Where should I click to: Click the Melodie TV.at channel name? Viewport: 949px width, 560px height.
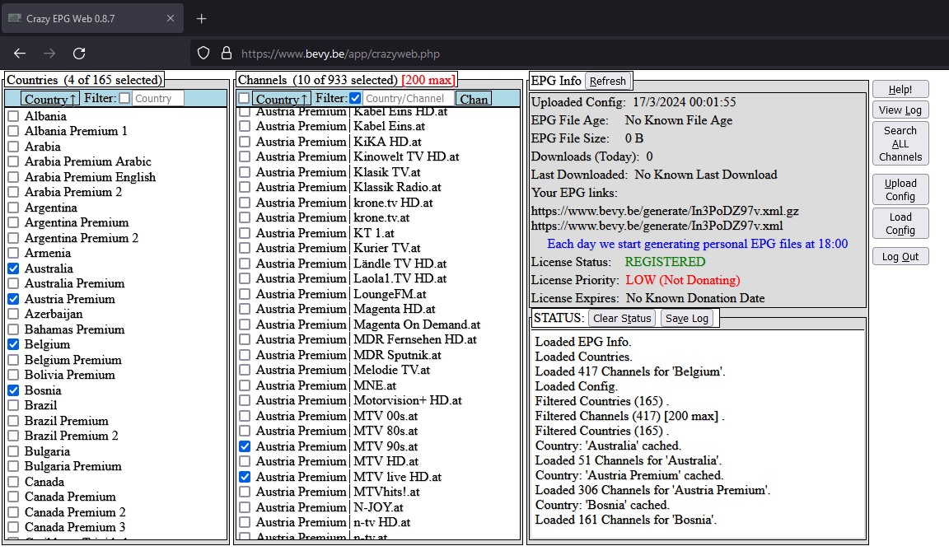tap(391, 370)
